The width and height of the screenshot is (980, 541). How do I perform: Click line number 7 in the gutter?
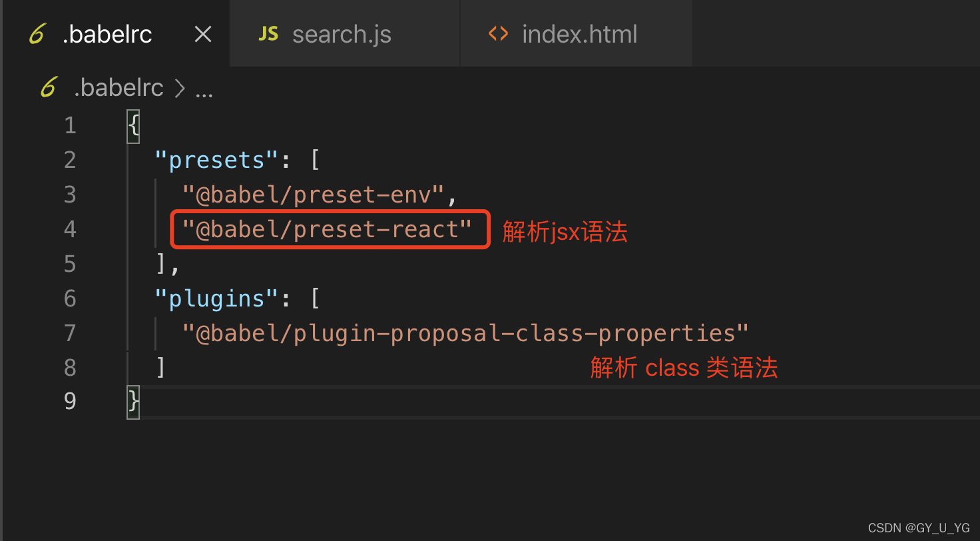coord(70,333)
